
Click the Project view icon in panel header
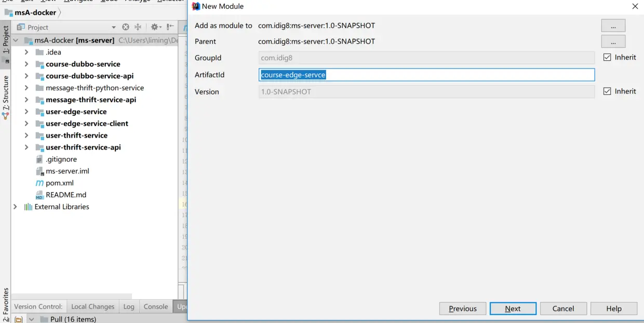click(21, 27)
